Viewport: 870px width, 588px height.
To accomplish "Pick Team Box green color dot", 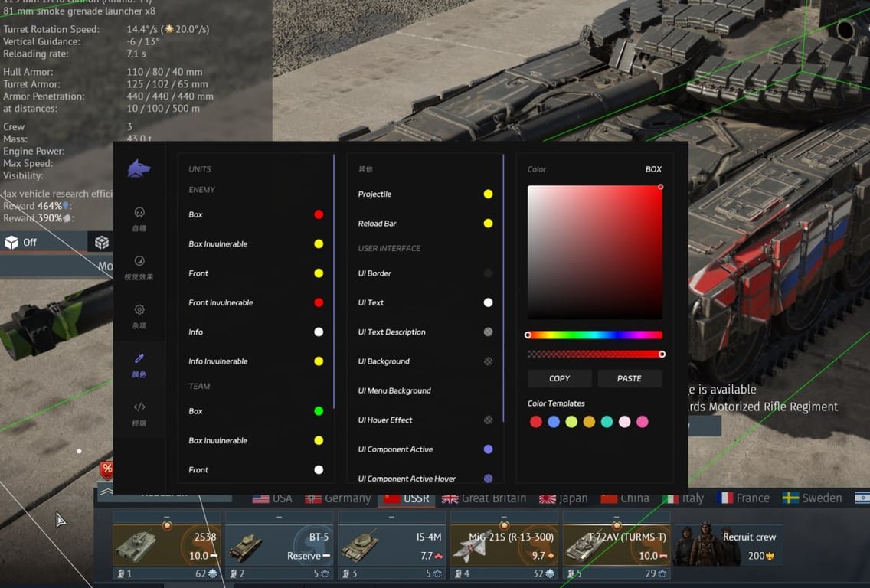I will click(319, 411).
